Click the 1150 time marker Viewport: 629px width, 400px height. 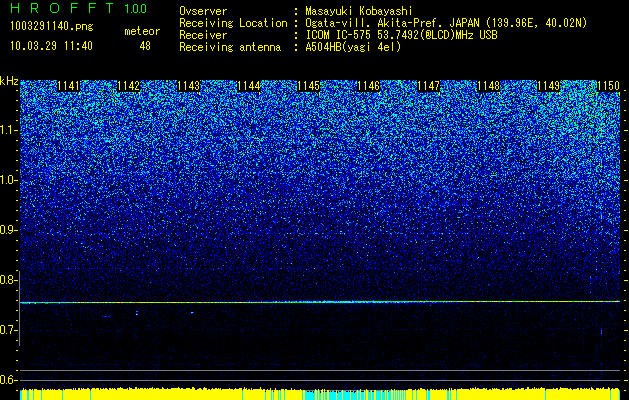point(609,86)
